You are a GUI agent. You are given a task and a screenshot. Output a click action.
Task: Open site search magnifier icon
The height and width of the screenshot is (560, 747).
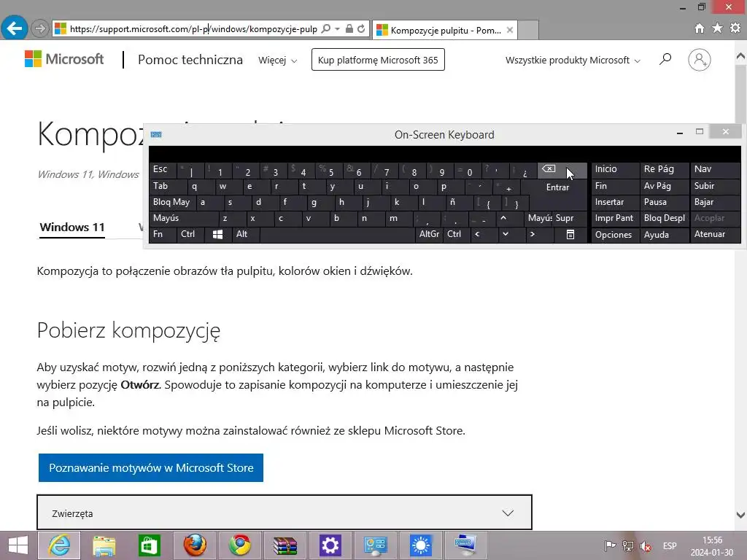665,60
